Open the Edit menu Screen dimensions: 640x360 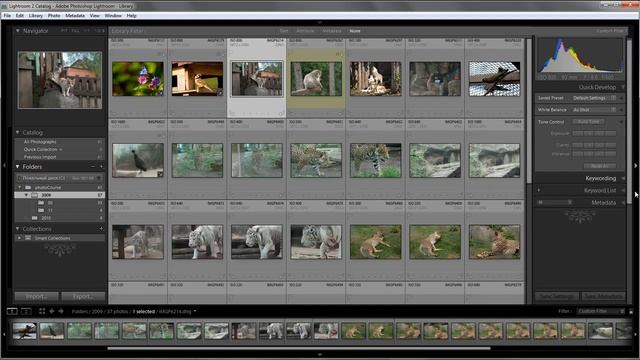(x=20, y=16)
